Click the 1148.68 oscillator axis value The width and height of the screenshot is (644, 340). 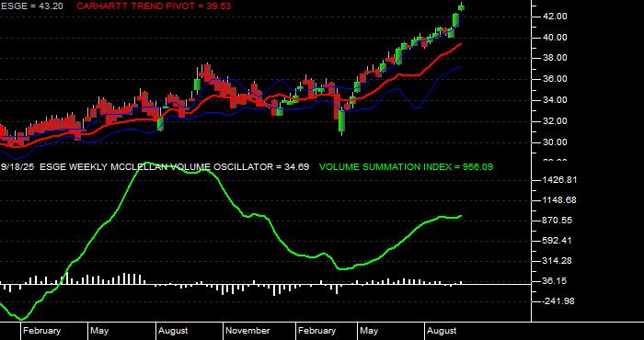click(559, 200)
